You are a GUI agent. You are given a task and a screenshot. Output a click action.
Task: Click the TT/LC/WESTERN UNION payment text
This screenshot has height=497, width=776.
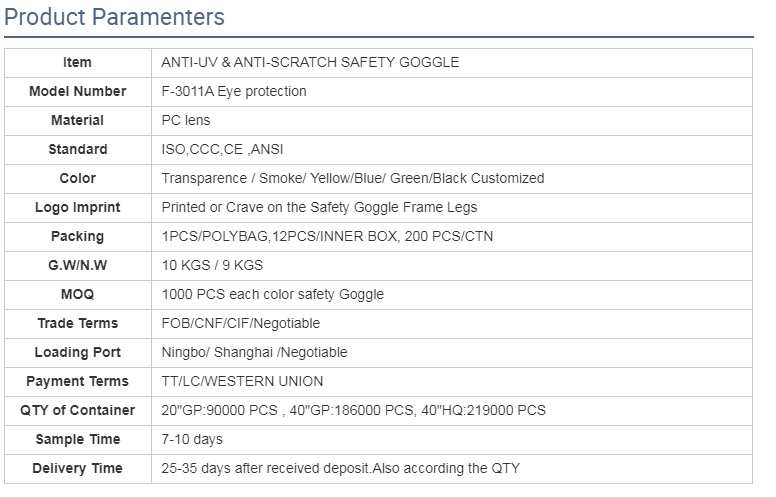tap(242, 381)
